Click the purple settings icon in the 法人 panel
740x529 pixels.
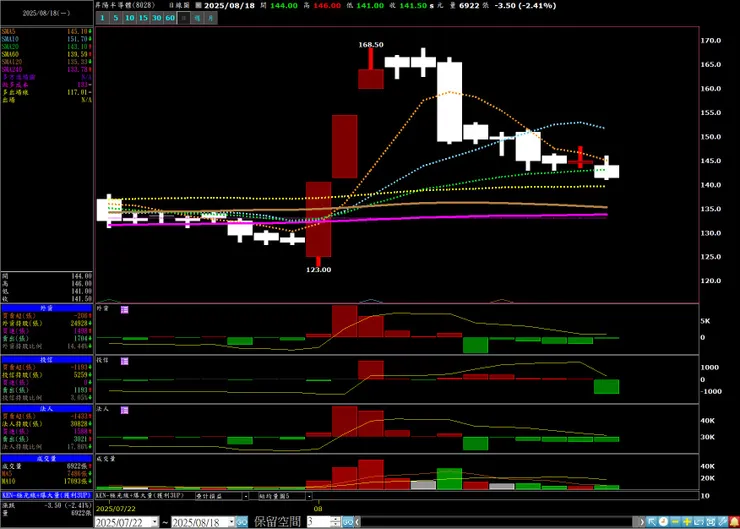point(125,410)
